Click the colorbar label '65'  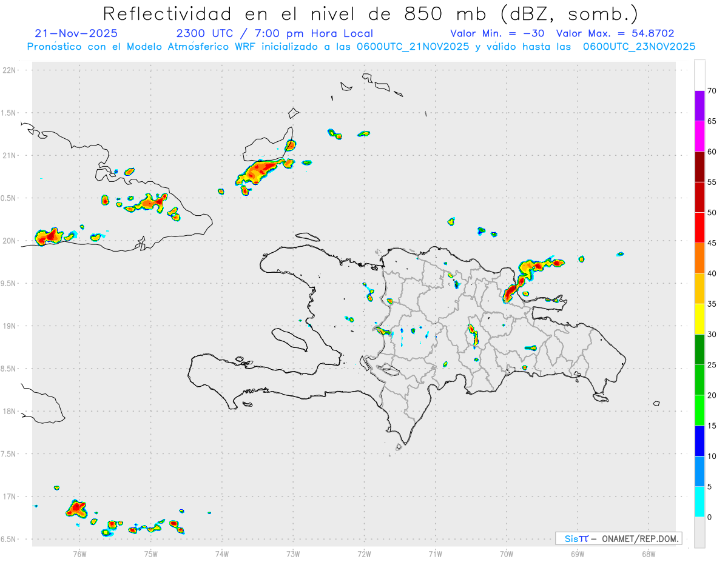pos(712,121)
